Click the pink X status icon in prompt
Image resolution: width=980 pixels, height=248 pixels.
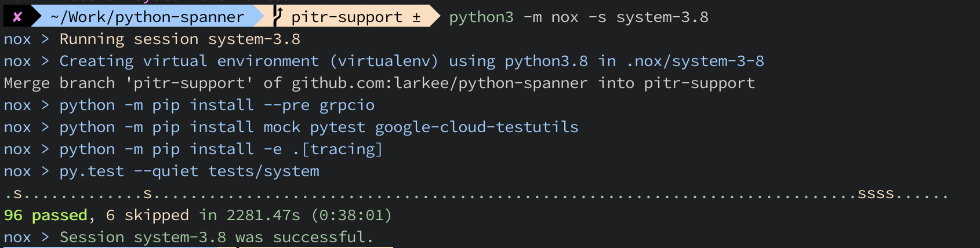(x=17, y=17)
